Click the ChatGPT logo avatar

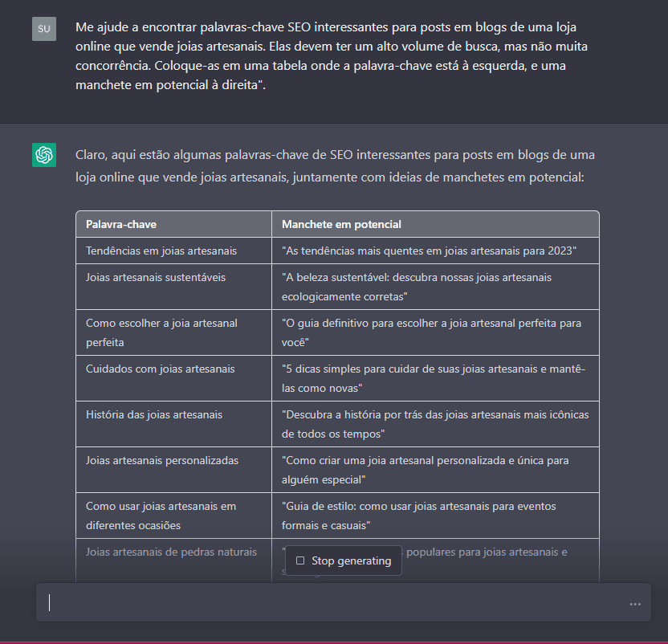click(x=44, y=155)
